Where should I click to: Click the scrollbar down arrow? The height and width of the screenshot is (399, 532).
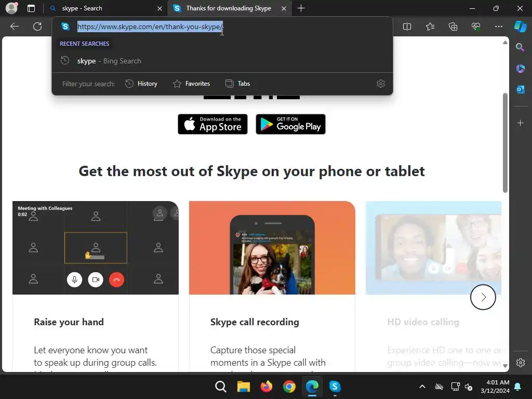click(505, 366)
